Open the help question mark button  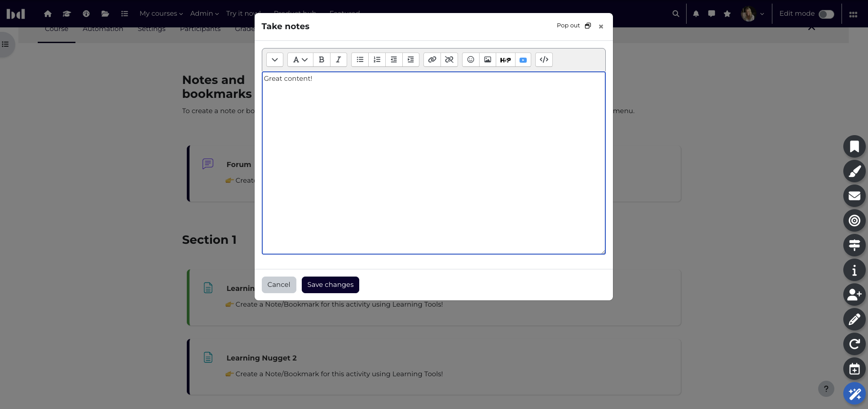click(826, 389)
